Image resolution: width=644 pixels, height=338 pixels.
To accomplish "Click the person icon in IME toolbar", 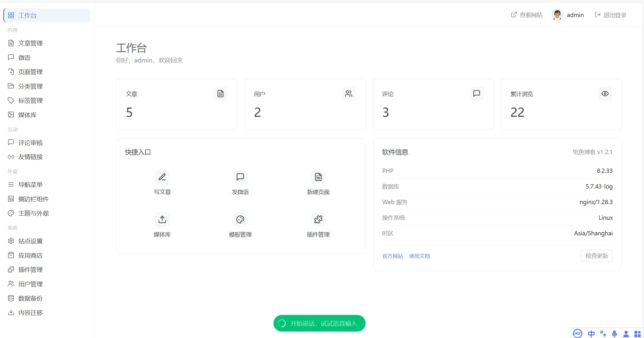I will click(626, 334).
